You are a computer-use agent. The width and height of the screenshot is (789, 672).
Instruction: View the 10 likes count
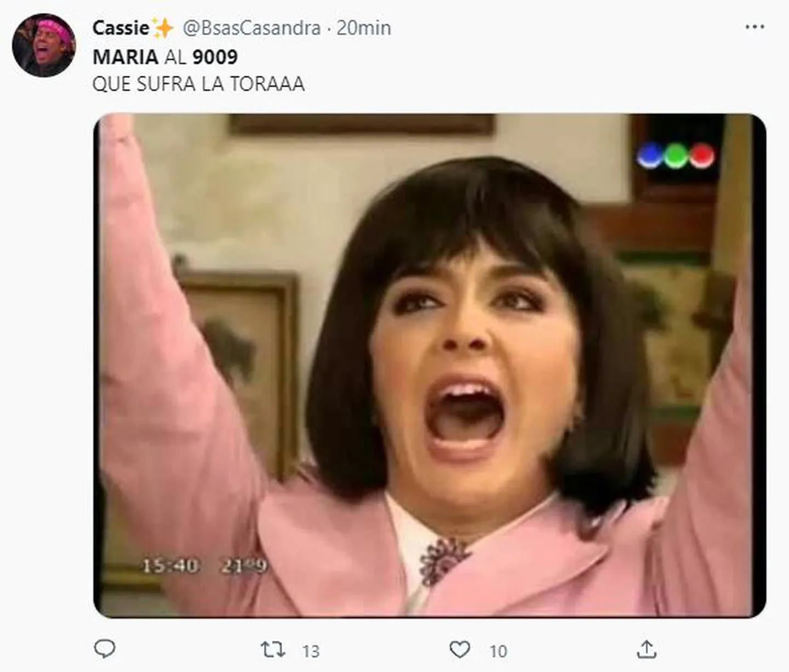tap(498, 651)
